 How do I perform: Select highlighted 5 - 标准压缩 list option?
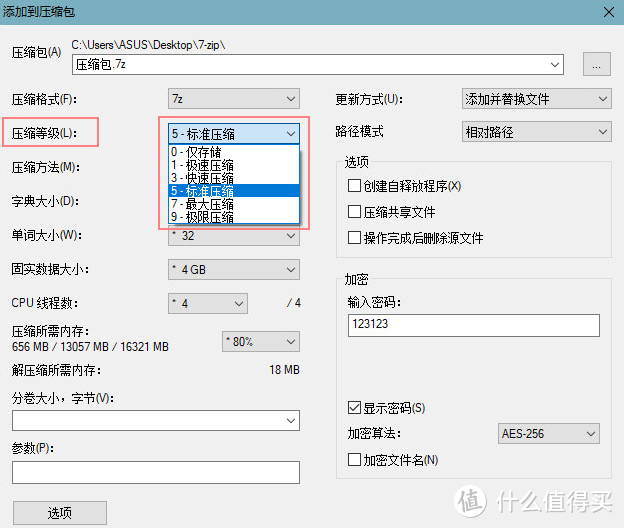(234, 191)
